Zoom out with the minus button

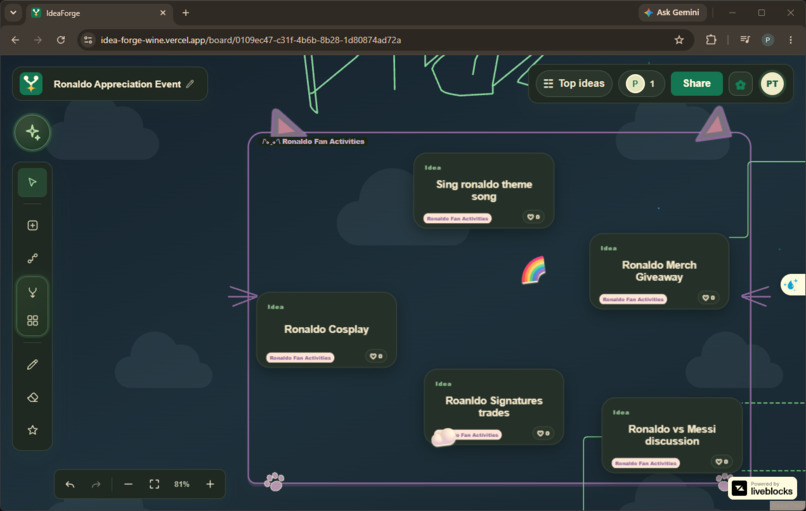coord(129,484)
